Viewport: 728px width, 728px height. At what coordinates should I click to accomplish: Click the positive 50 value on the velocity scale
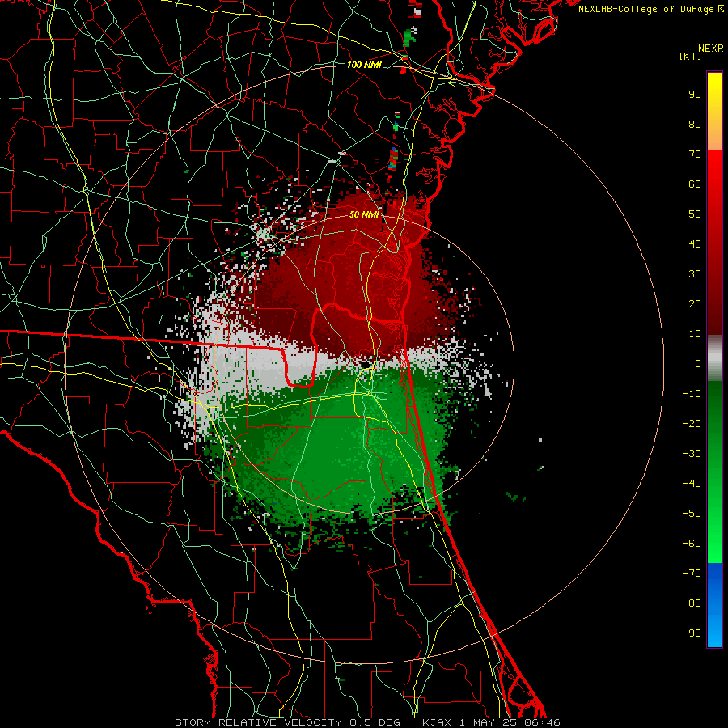pos(695,214)
